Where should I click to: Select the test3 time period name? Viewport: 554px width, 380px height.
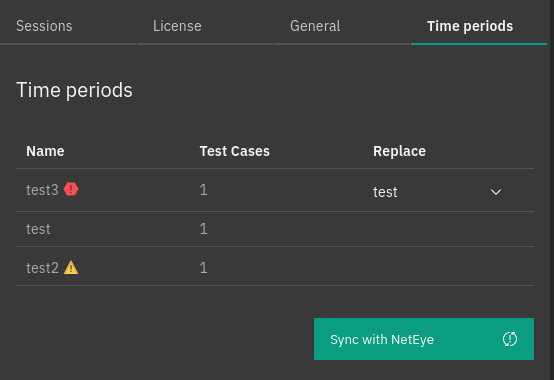tap(42, 190)
